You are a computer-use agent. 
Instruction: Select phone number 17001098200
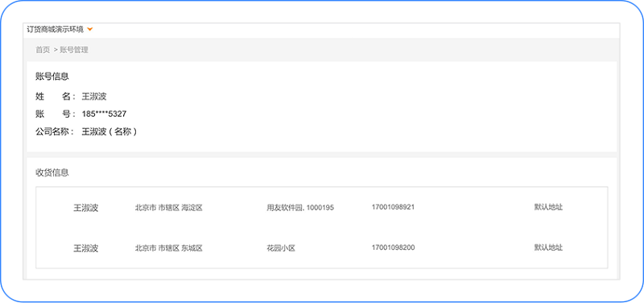393,247
